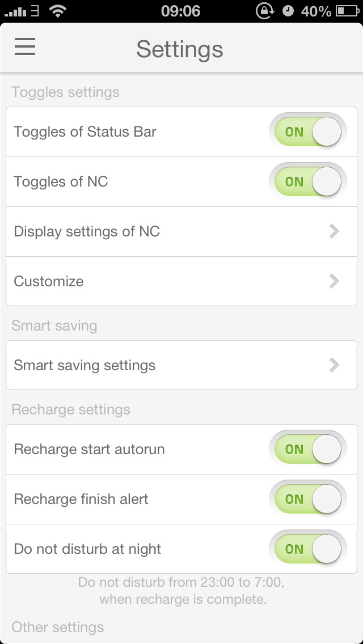This screenshot has height=644, width=363.
Task: Disable Do not disturb at night
Action: [307, 549]
